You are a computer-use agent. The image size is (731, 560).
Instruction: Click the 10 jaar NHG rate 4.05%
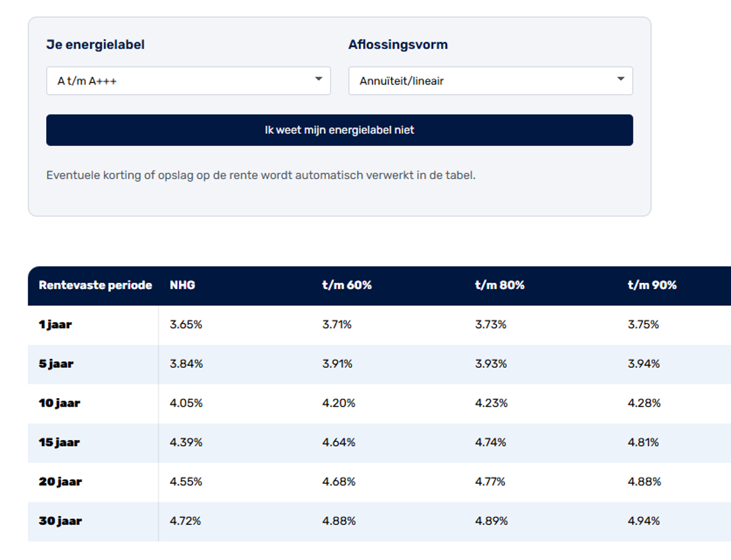point(186,404)
